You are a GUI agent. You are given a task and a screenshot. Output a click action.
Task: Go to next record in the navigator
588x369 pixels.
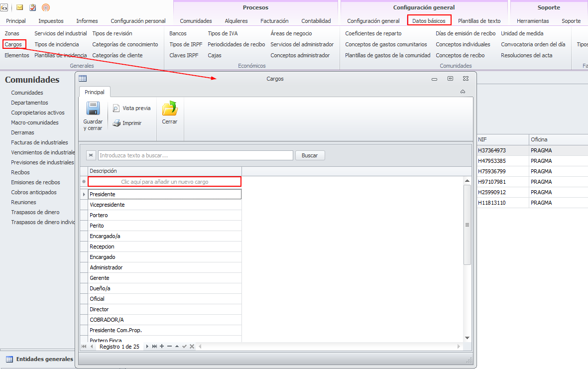click(147, 347)
